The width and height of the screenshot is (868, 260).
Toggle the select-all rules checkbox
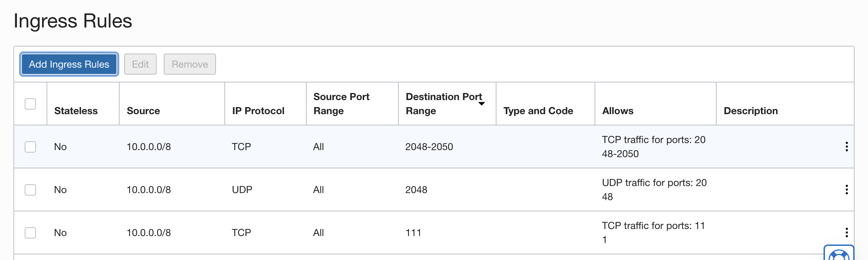pyautogui.click(x=30, y=104)
